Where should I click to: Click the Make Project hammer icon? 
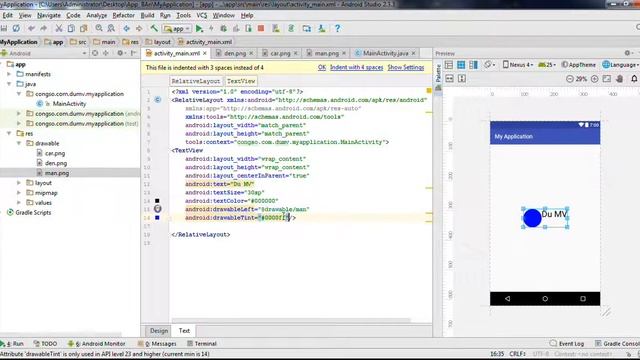pos(154,29)
